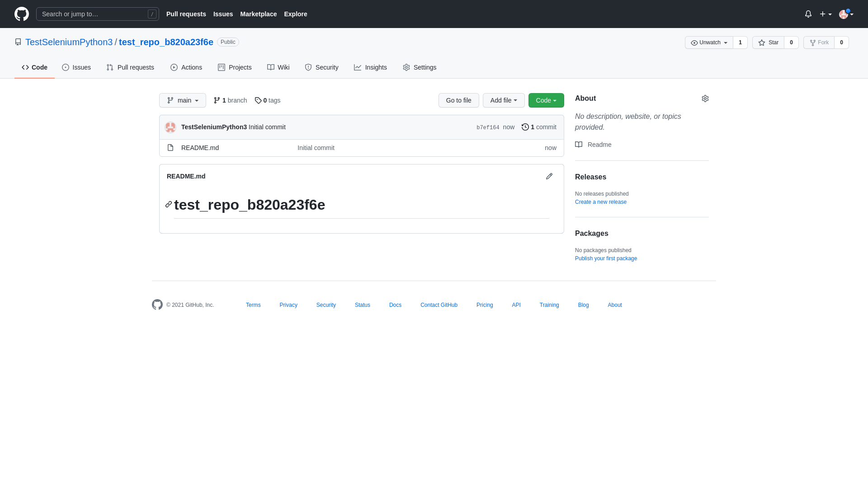View the 0 tags link
Screen dimensions: 868x488
point(268,100)
